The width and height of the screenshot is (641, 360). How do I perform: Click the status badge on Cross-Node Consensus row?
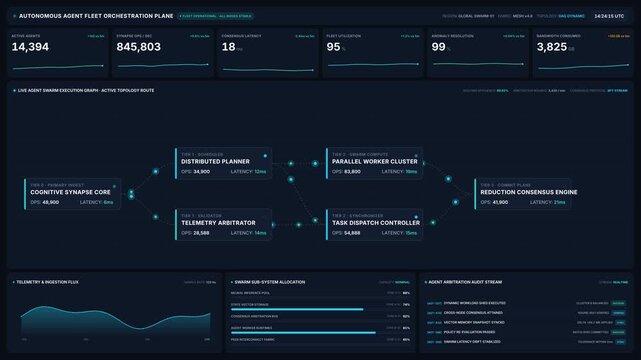point(619,313)
